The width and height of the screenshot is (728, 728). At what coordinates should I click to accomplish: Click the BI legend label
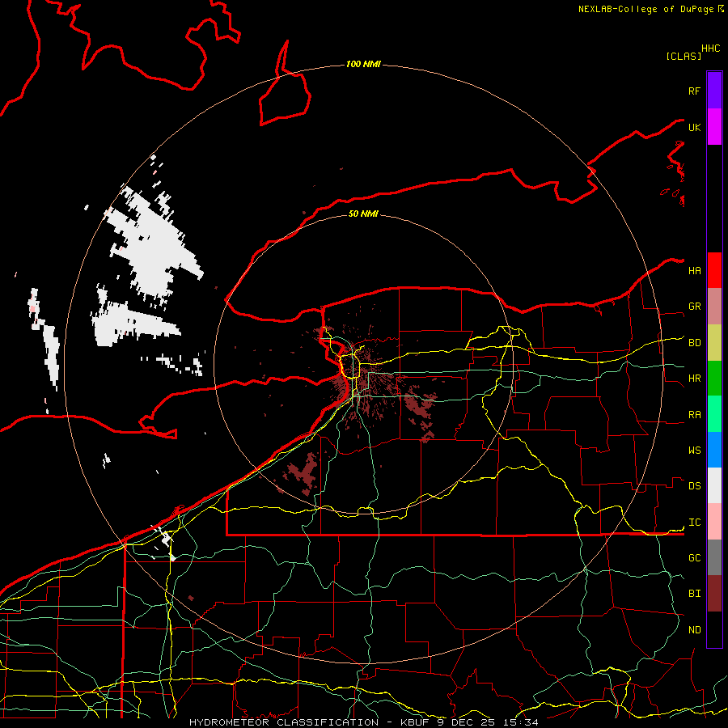pos(695,594)
